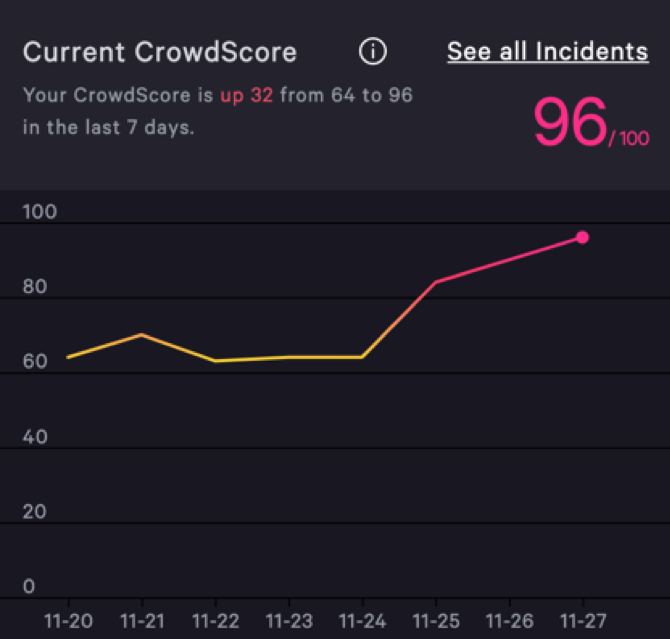Click the pink data point on 11-27

click(582, 238)
